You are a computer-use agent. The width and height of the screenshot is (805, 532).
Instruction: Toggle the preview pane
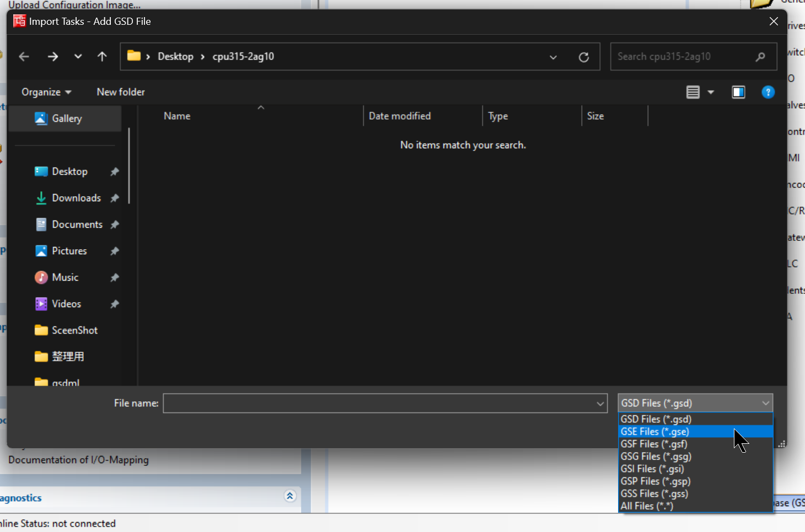click(738, 92)
